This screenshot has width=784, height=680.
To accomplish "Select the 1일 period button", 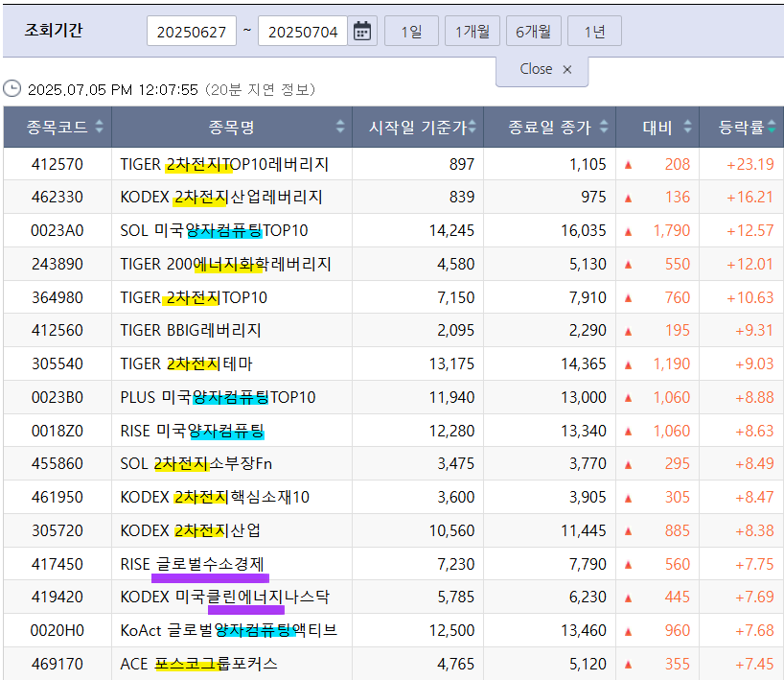I will tap(411, 32).
